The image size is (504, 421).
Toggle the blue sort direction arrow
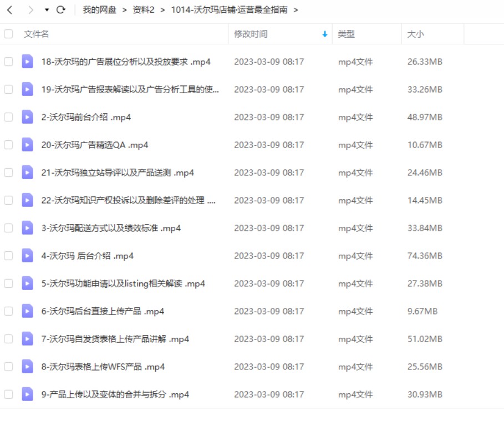pos(325,34)
